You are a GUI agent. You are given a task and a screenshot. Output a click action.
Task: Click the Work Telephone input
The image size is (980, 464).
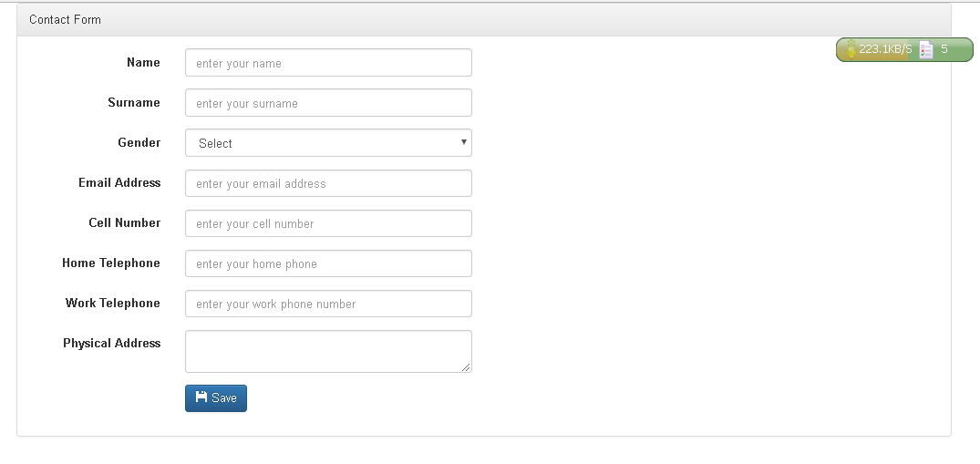(x=328, y=304)
